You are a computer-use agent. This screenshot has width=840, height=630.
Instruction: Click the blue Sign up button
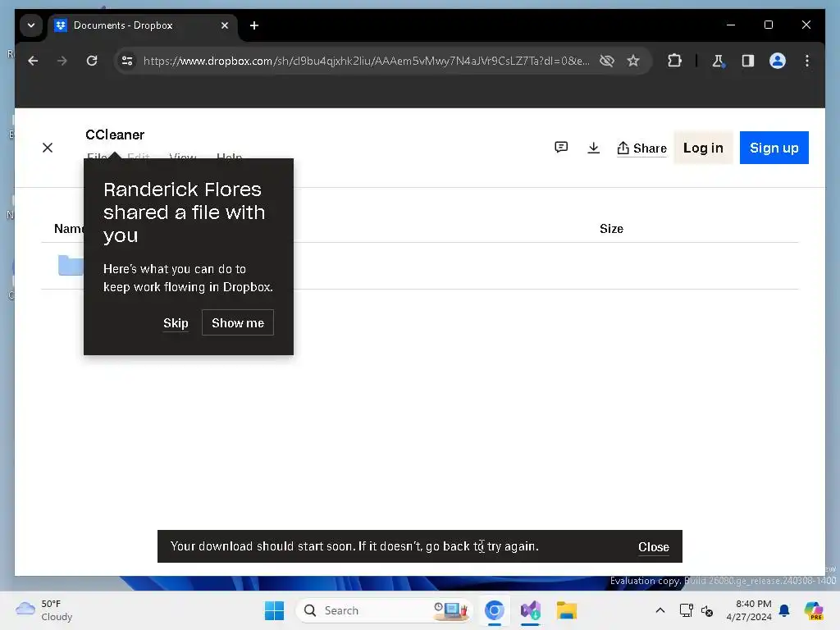[x=774, y=148]
